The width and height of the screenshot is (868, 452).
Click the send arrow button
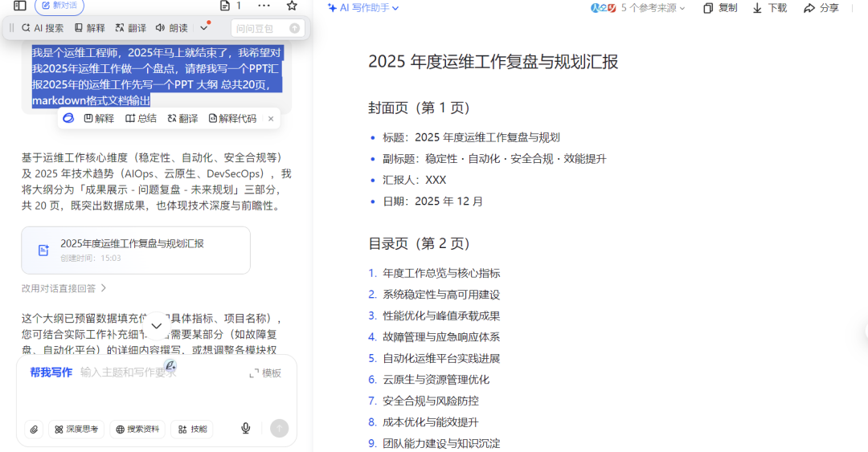click(280, 428)
